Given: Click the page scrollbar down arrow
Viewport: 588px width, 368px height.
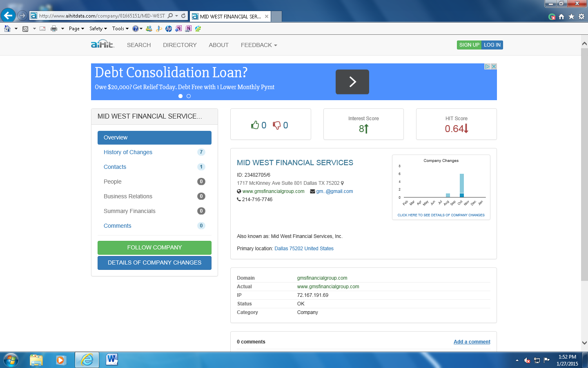Looking at the screenshot, I should click(584, 343).
